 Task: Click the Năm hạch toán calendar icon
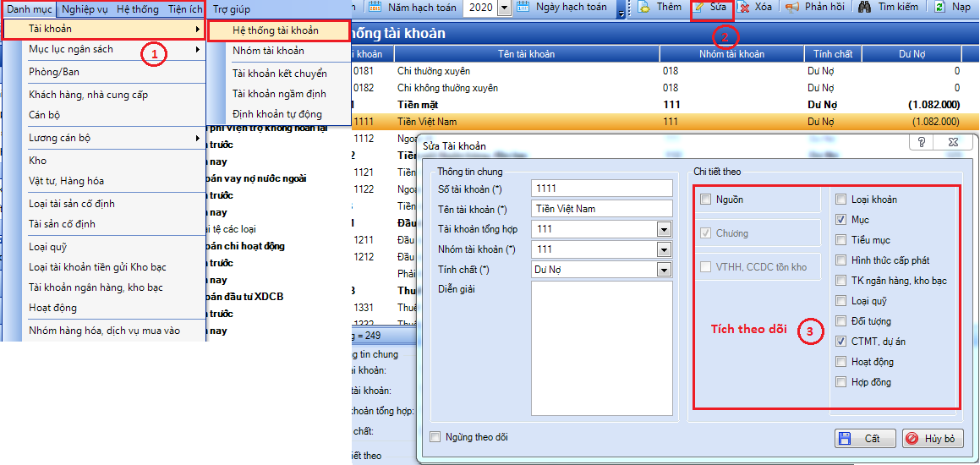tap(375, 8)
